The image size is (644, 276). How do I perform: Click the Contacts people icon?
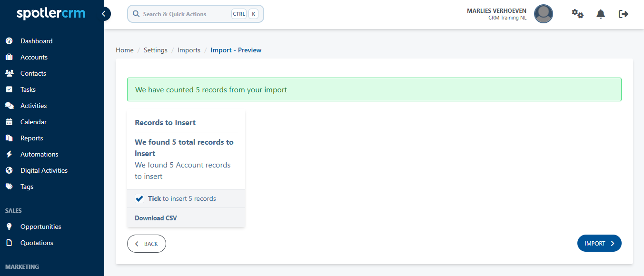[9, 73]
